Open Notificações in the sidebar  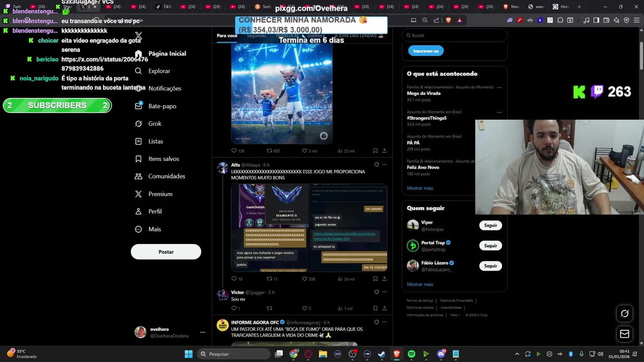pos(158,88)
